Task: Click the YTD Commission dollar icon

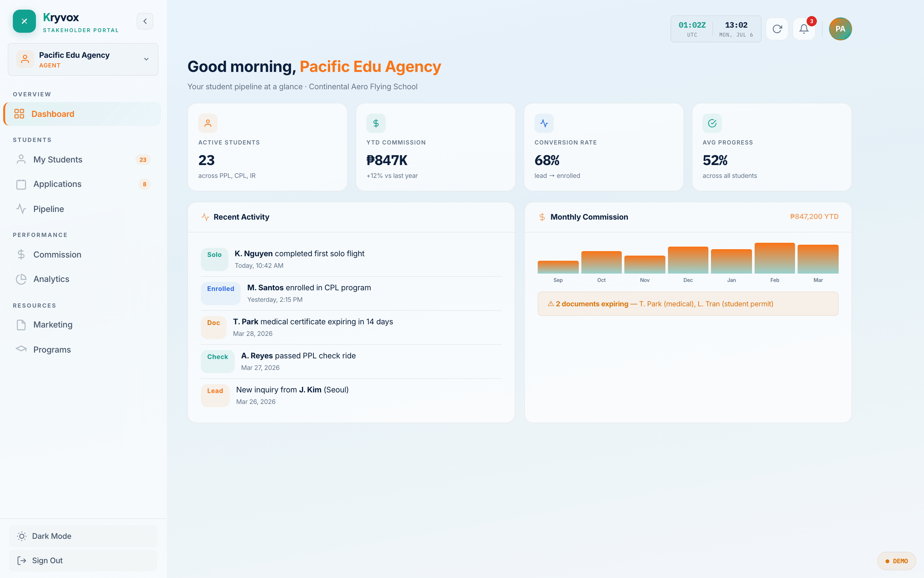Action: tap(376, 123)
